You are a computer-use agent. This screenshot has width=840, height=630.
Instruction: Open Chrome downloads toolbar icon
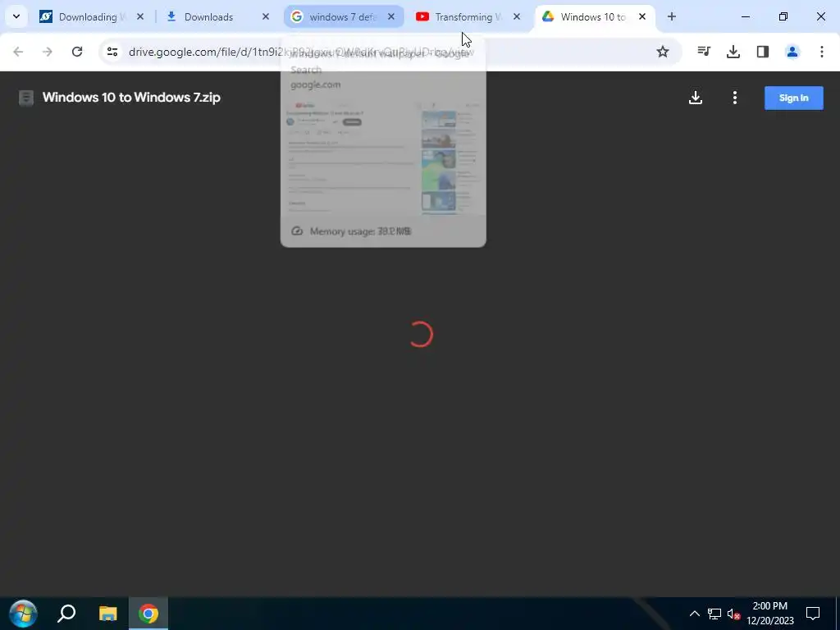tap(733, 52)
